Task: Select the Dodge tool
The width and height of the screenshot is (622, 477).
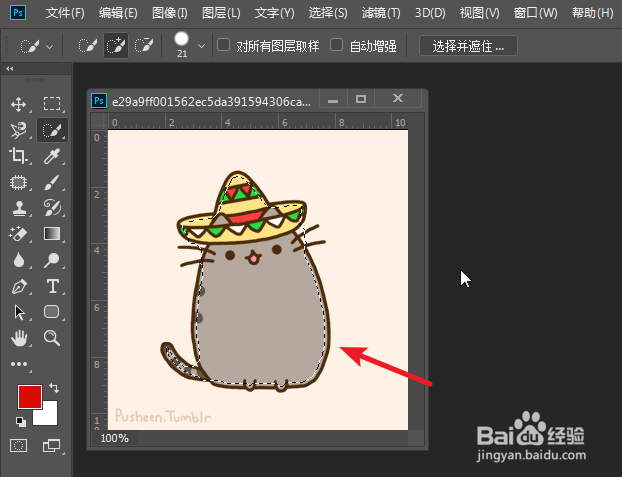Action: point(52,260)
